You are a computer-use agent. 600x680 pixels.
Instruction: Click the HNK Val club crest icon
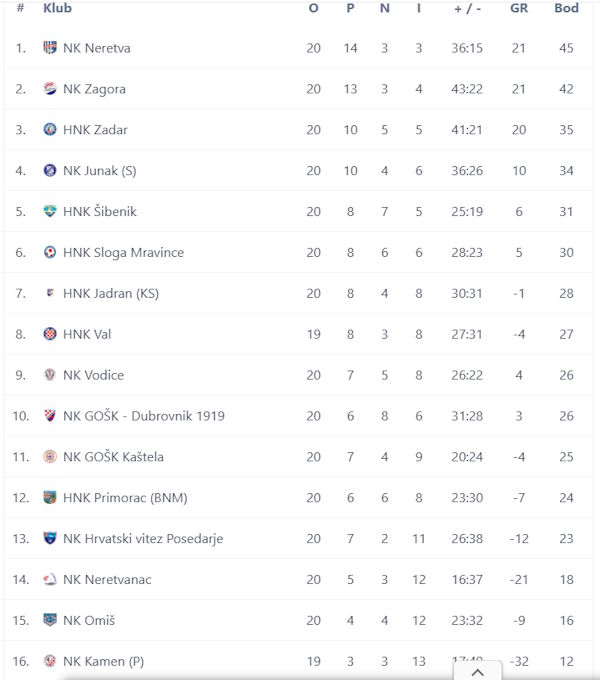tap(50, 334)
